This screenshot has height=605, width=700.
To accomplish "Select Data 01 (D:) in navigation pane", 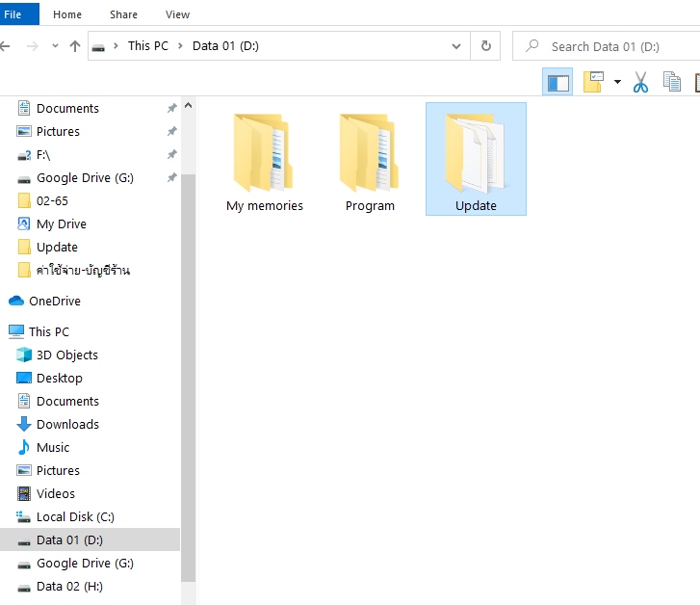I will (x=91, y=539).
